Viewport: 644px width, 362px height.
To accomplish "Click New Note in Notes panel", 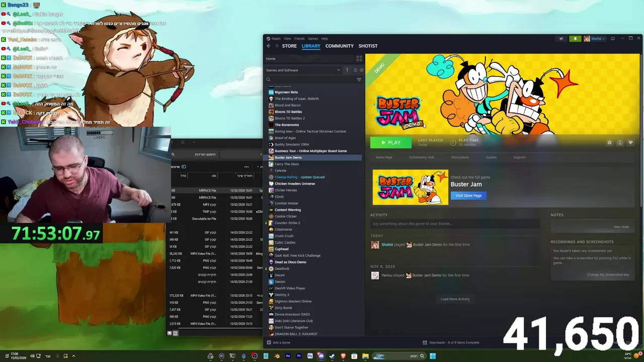I will [x=621, y=227].
